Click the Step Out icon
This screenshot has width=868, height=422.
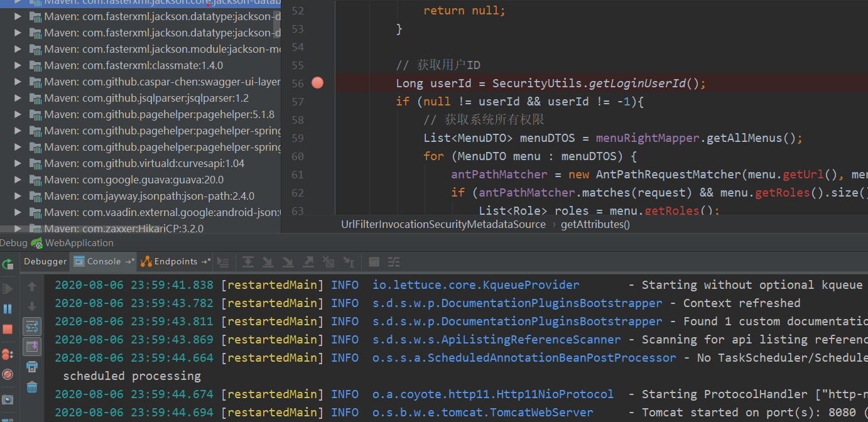308,262
